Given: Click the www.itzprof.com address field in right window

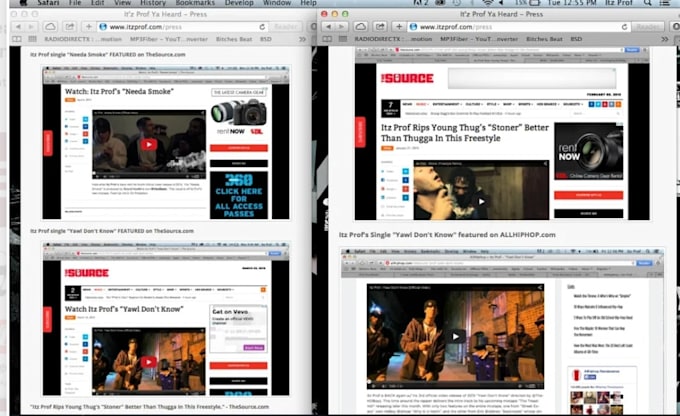Looking at the screenshot, I should tap(519, 27).
